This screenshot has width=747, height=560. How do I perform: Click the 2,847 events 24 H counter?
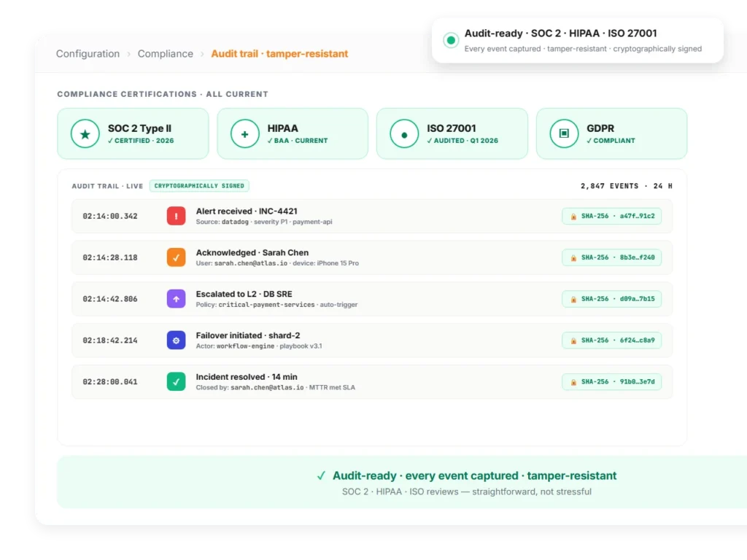[627, 186]
